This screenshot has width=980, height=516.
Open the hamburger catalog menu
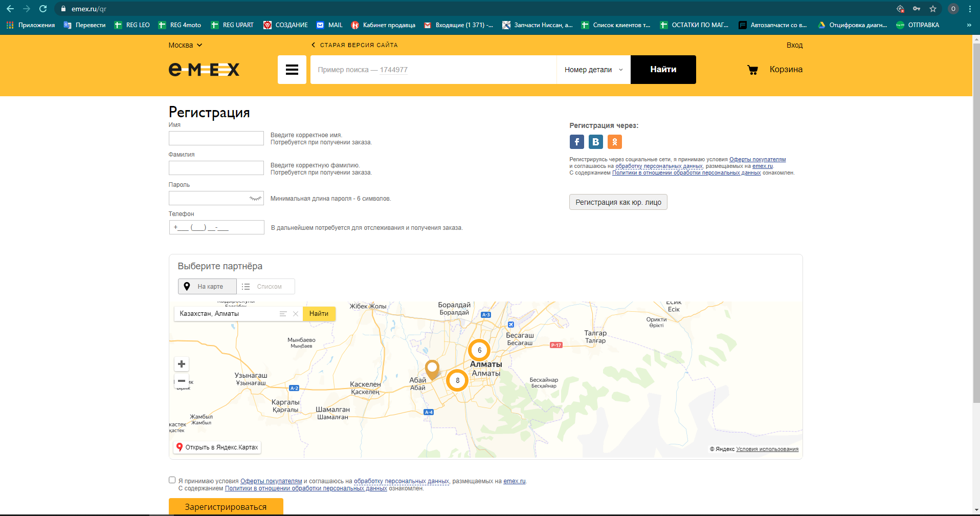point(292,70)
